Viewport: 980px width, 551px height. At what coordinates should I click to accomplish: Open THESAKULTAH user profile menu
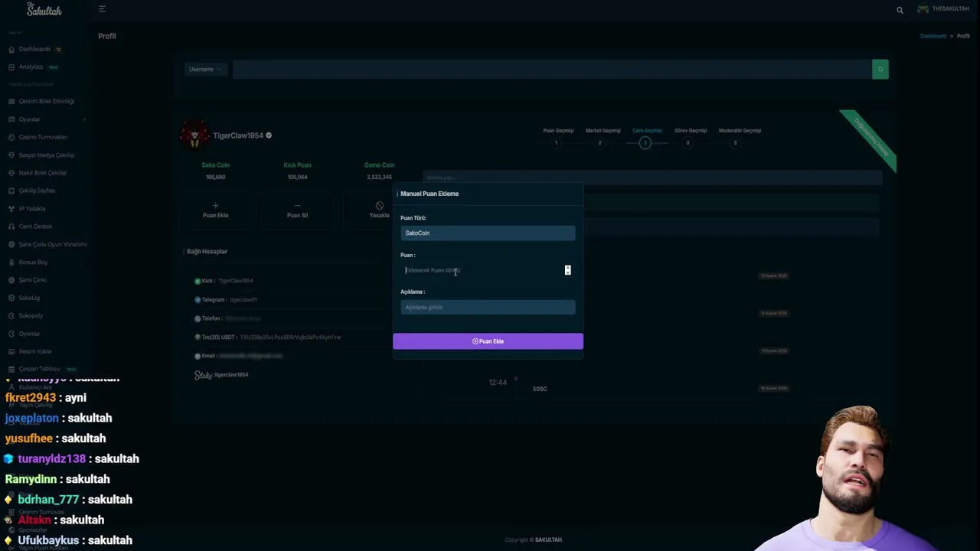tap(943, 9)
